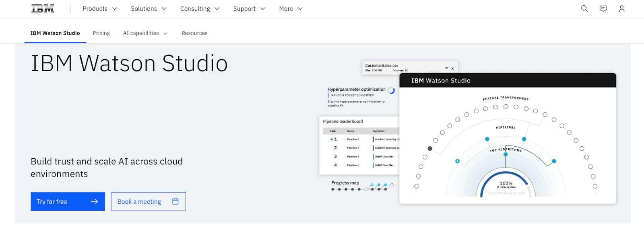
Task: Select the IBM Watson Studio tab
Action: pos(55,33)
